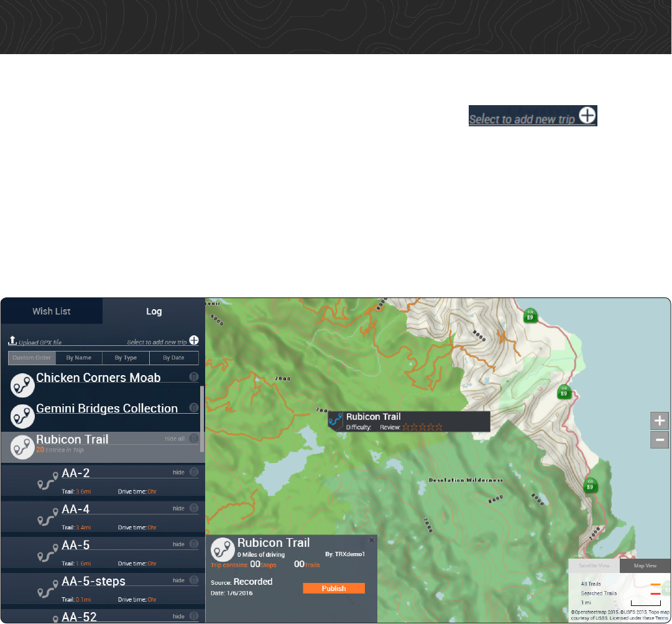
Task: Select Custom Order sorting
Action: [x=32, y=358]
